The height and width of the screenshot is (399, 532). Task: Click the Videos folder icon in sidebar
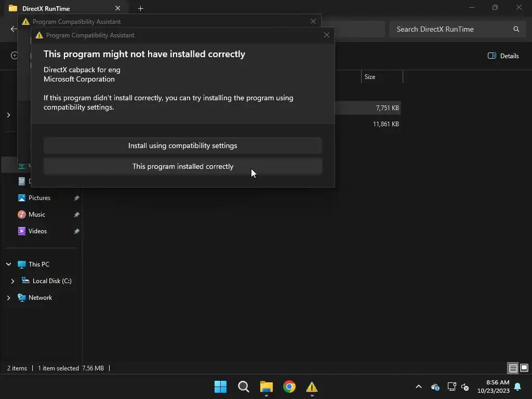[x=21, y=231]
